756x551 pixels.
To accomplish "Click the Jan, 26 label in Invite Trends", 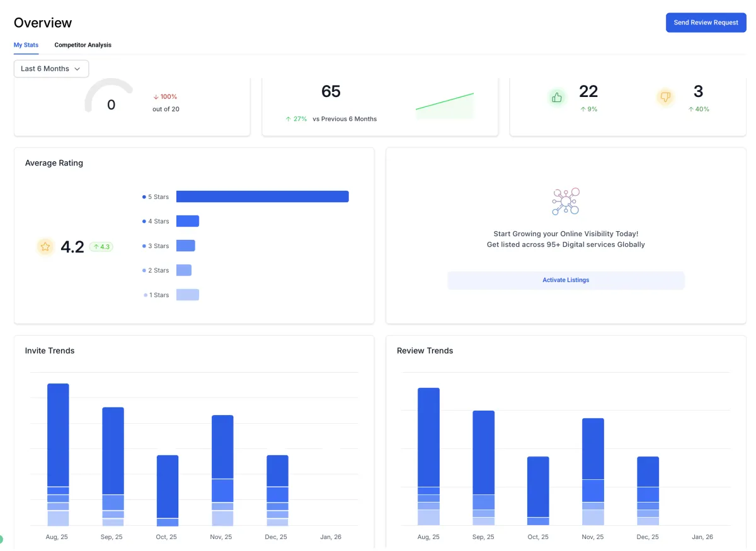I will (x=329, y=537).
